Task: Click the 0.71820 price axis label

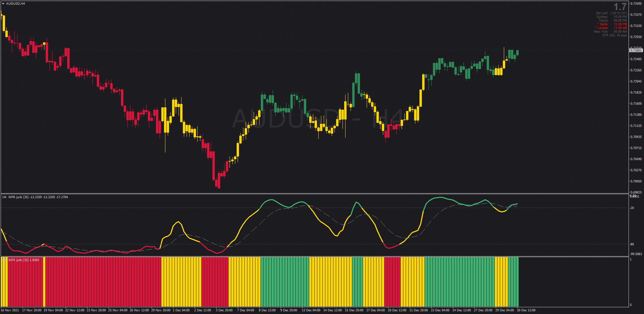Action: (x=636, y=93)
